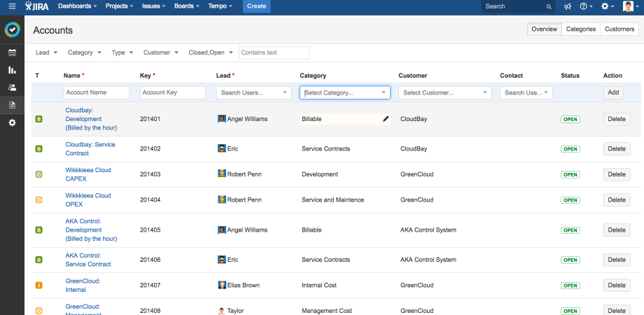The height and width of the screenshot is (315, 644).
Task: Open the Contact search users dropdown
Action: click(x=526, y=93)
